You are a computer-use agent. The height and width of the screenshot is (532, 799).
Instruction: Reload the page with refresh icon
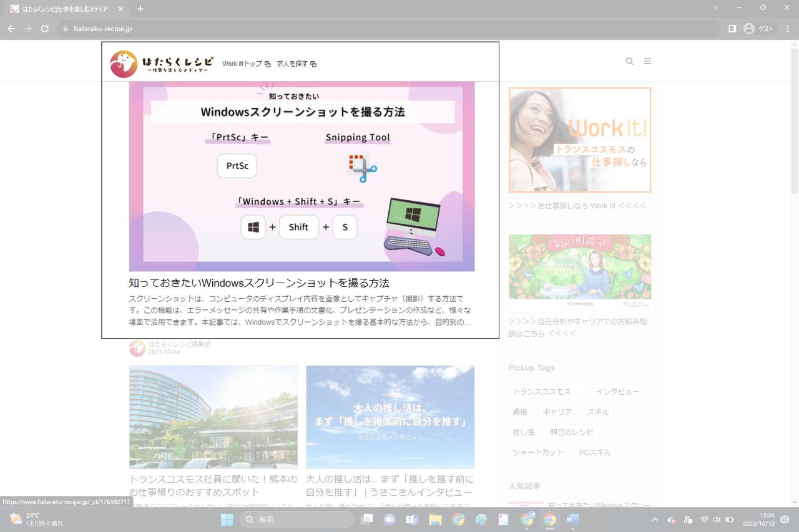point(45,29)
